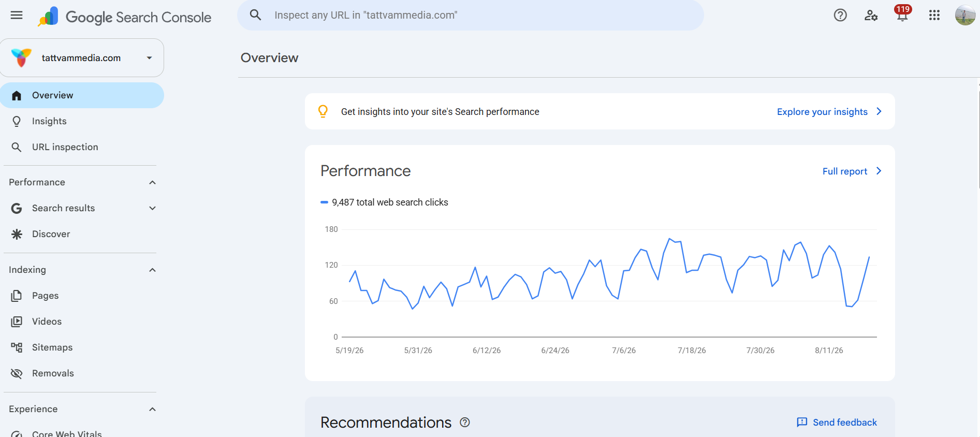This screenshot has height=437, width=980.
Task: Click the 7/18/26 date label on chart
Action: pyautogui.click(x=692, y=351)
